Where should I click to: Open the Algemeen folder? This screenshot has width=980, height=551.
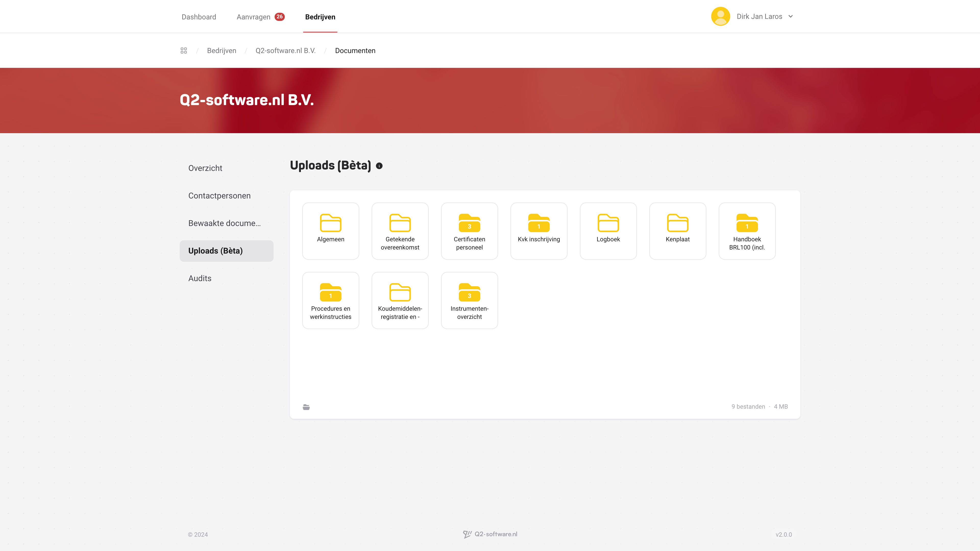(330, 231)
